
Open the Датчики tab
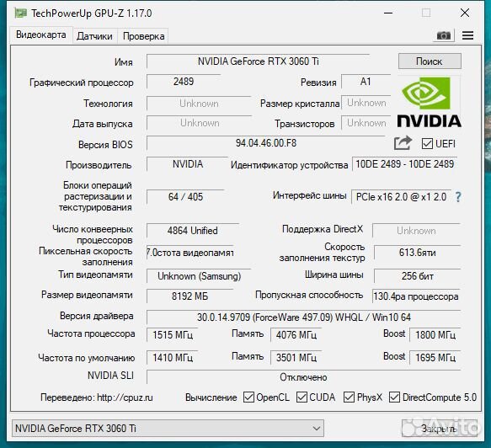(x=94, y=36)
